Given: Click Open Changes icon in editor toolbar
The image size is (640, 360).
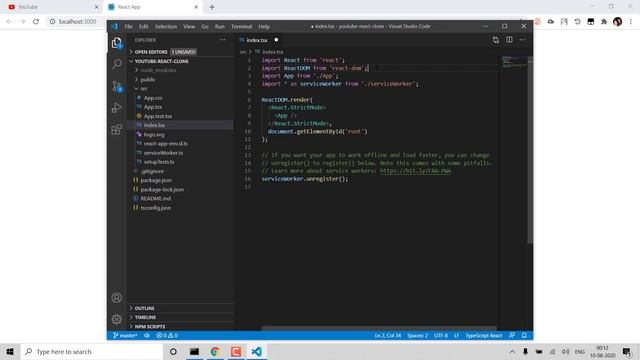Looking at the screenshot, I should click(496, 40).
